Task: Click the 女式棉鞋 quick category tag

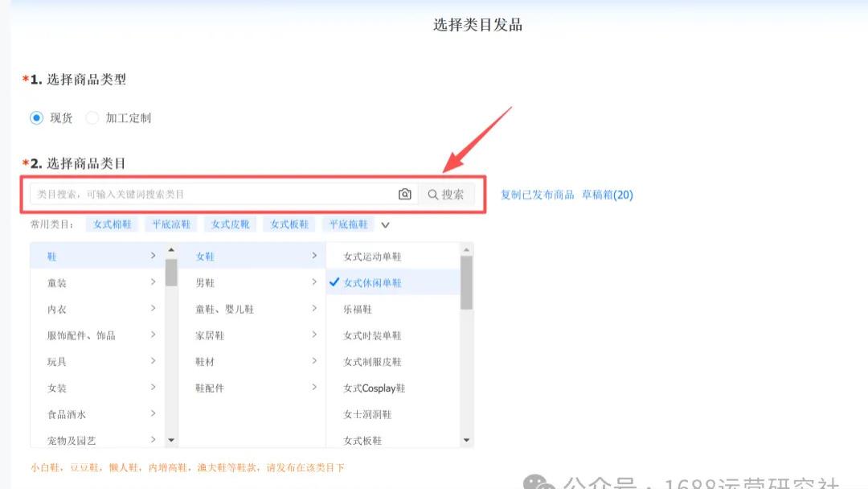Action: pos(112,224)
